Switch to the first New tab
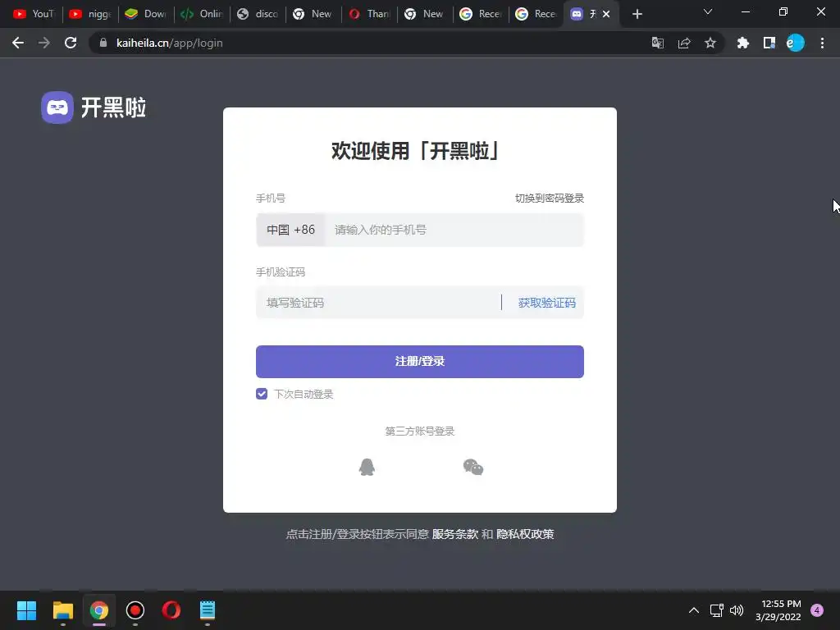 coord(313,14)
